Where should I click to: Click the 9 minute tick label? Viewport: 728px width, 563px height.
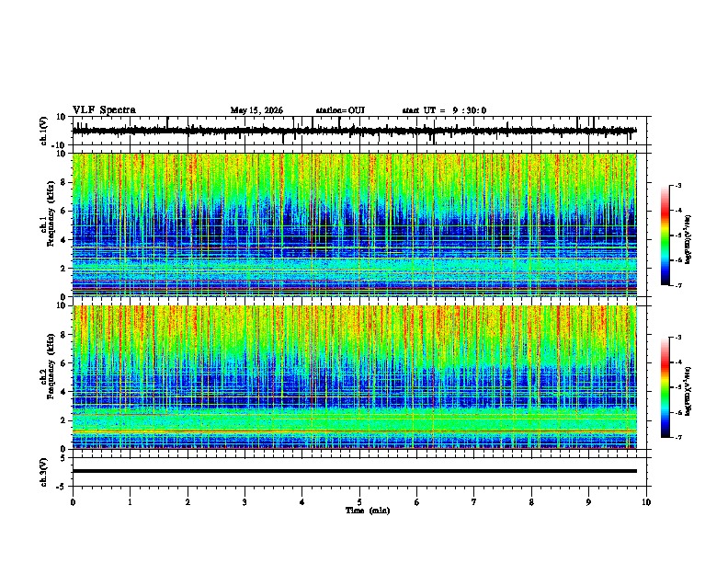(x=588, y=502)
